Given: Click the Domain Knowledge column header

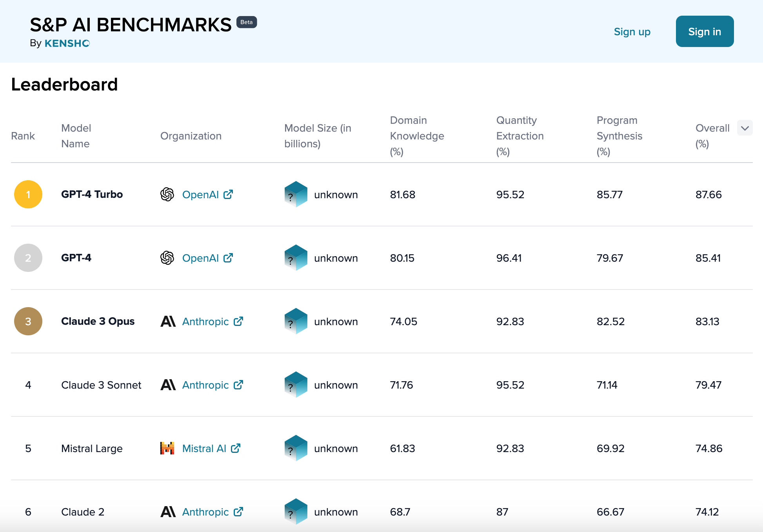Looking at the screenshot, I should (x=417, y=136).
